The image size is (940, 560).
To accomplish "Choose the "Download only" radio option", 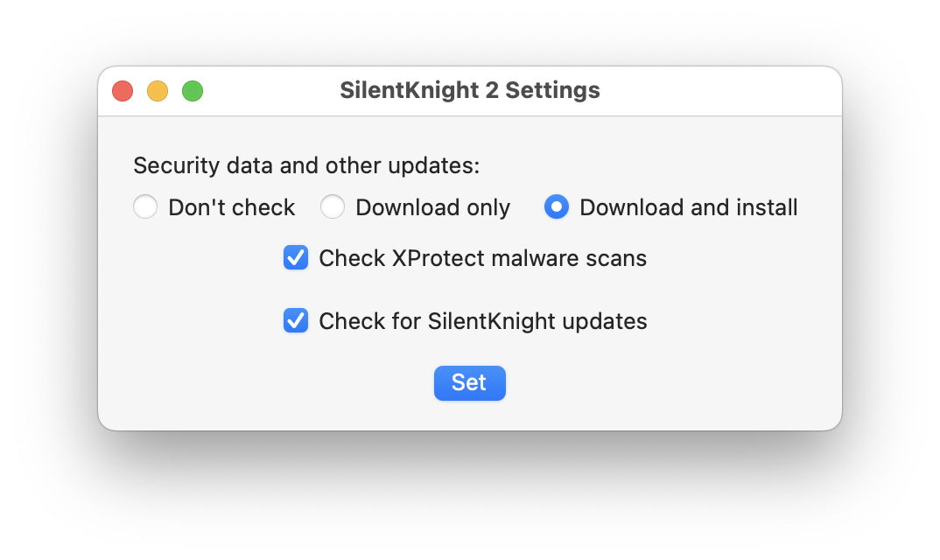I will click(x=333, y=207).
